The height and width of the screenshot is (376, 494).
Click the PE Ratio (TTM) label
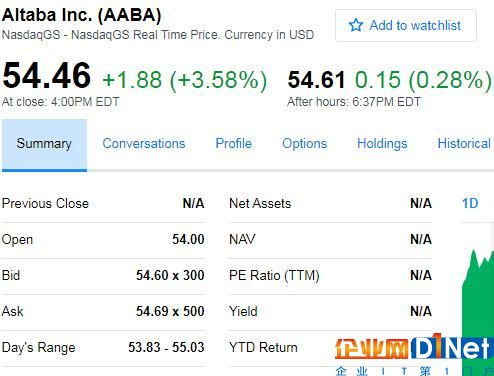[x=274, y=276]
